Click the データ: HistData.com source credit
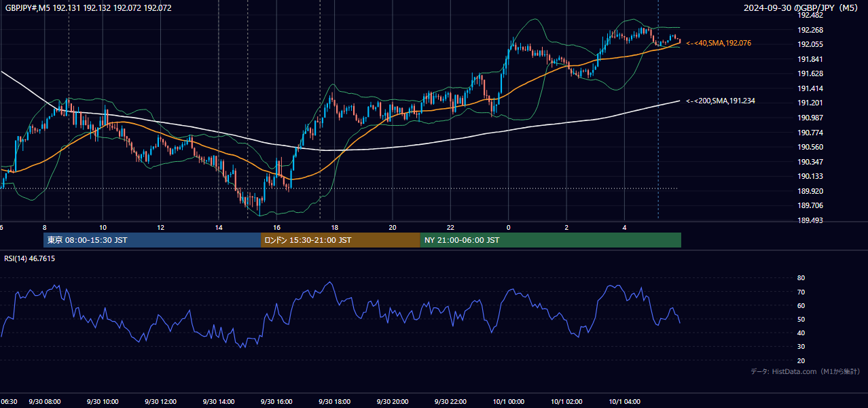This screenshot has width=868, height=408. point(805,371)
